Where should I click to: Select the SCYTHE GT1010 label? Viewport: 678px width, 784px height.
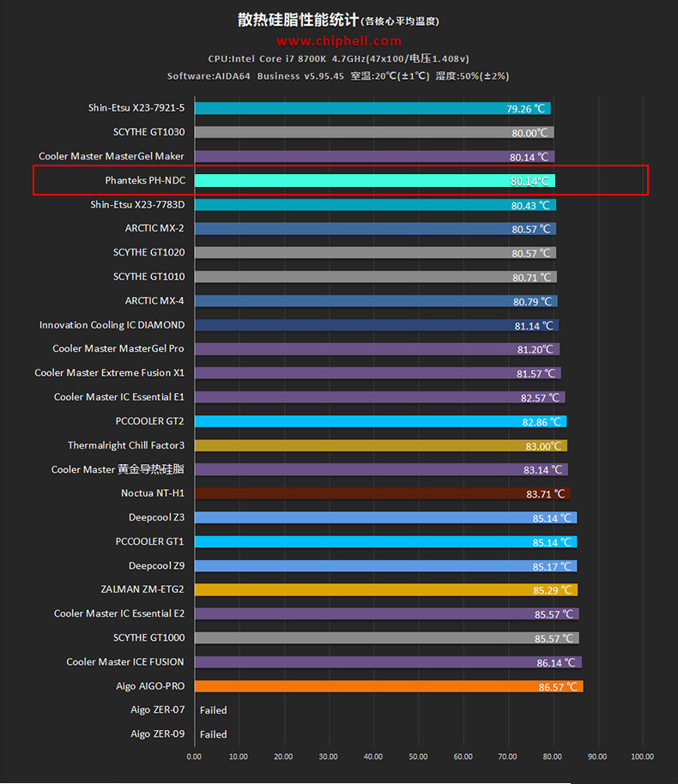(148, 276)
